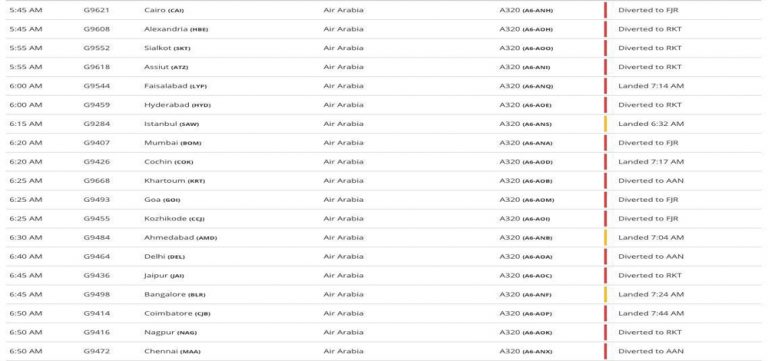This screenshot has width=768, height=361.
Task: Open Chennai (MAA) airport link
Action: click(x=172, y=351)
